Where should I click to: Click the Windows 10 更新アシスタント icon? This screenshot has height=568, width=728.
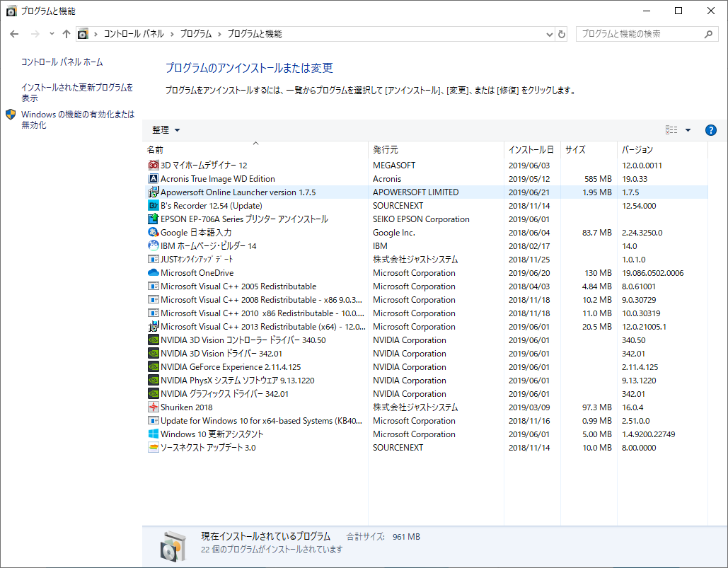[154, 434]
